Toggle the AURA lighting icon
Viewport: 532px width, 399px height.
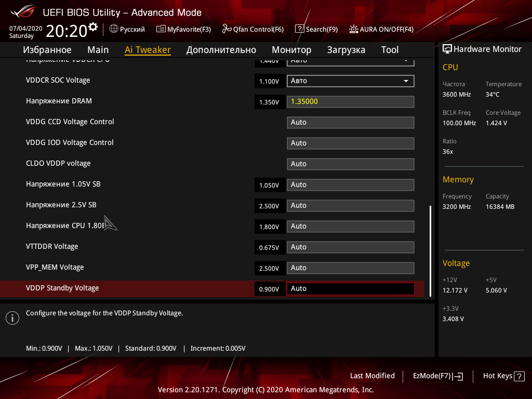(x=353, y=29)
